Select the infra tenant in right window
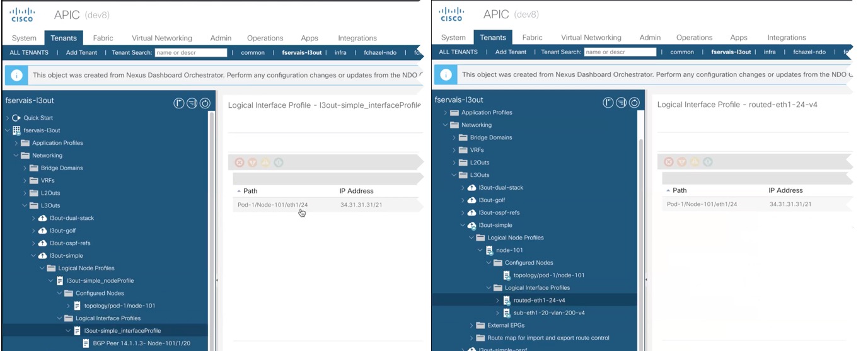This screenshot has width=868, height=351. click(770, 52)
